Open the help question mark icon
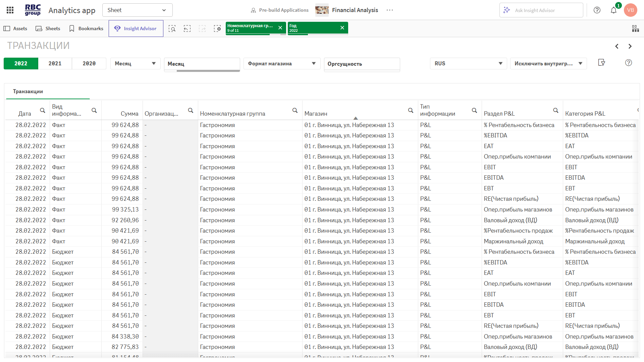644x362 pixels. pyautogui.click(x=597, y=10)
